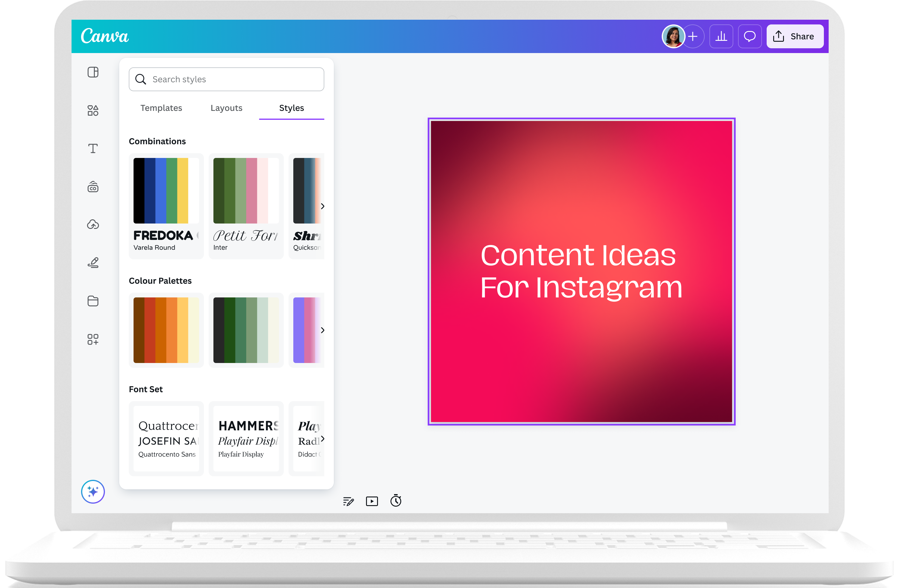
Task: Open the Brand panel icon
Action: pos(92,187)
